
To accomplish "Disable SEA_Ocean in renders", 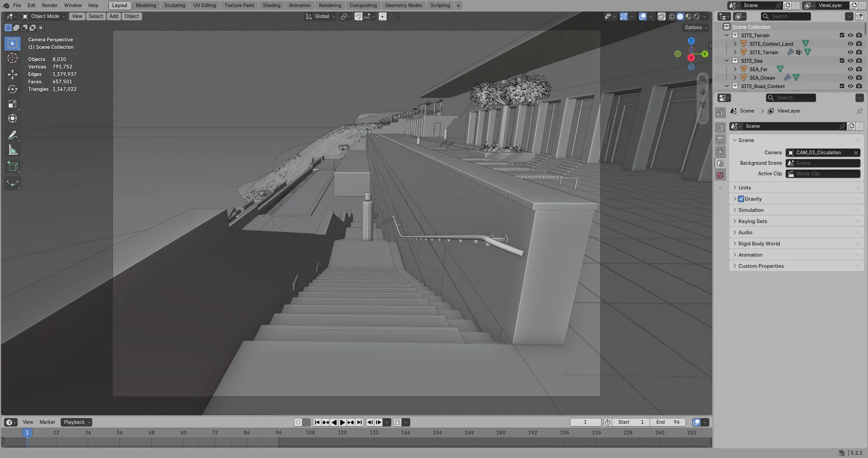I will click(859, 78).
